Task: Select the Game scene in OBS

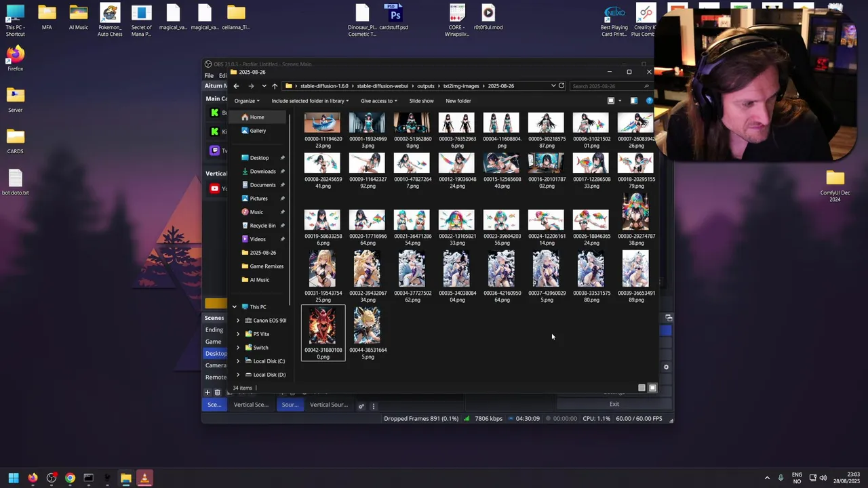Action: (x=214, y=342)
